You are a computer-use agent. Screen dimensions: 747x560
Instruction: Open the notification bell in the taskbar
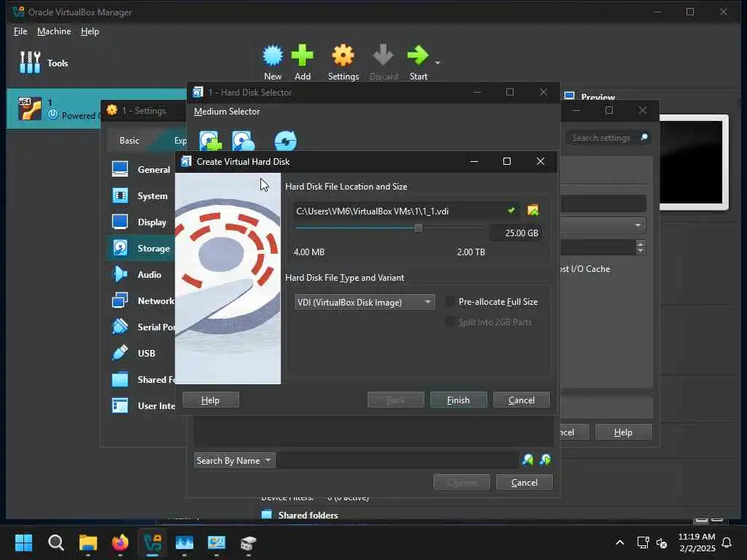point(727,542)
